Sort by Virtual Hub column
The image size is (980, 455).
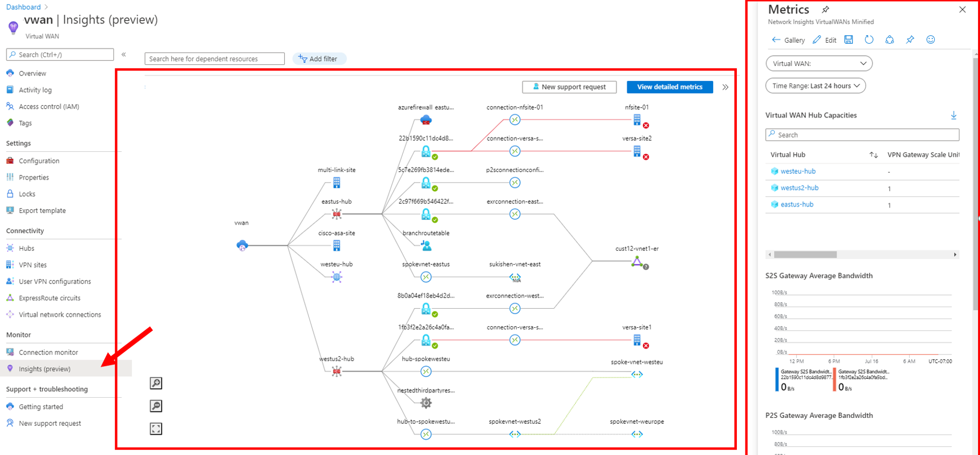click(x=874, y=155)
